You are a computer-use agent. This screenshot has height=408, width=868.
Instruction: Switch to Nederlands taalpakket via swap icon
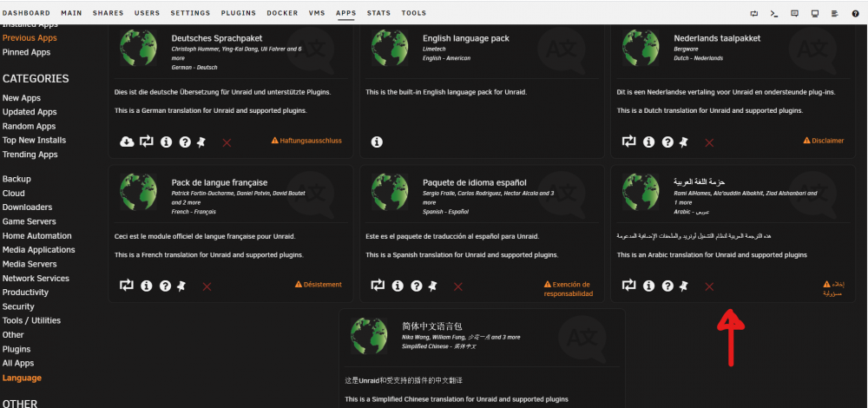628,141
